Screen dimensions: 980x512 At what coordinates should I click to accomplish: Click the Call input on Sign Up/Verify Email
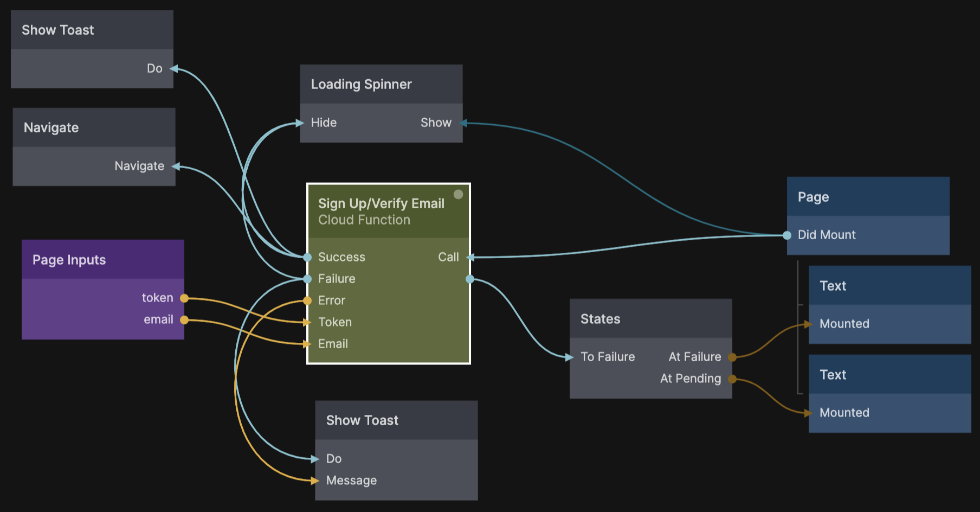coord(448,257)
